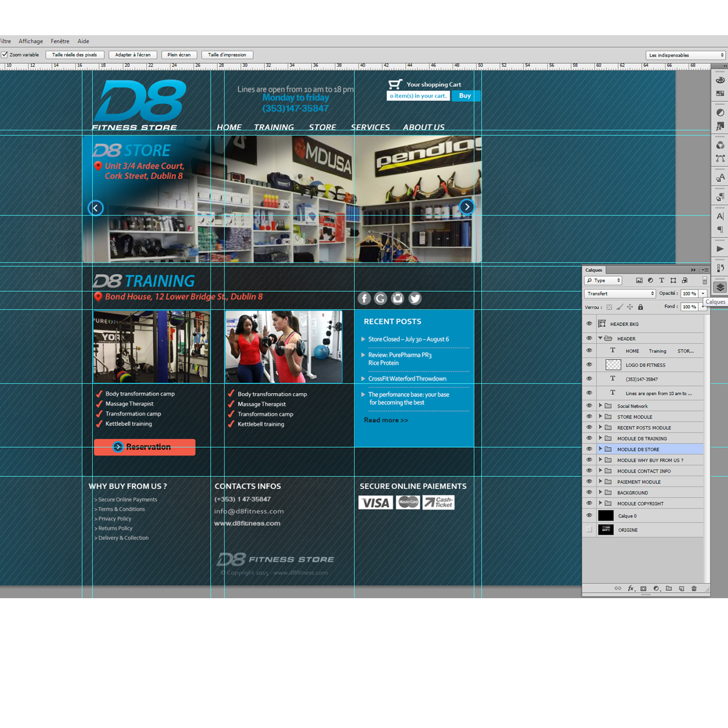Viewport: 728px width, 728px height.
Task: Expand the MODULE D8 TRAINING group
Action: tap(601, 438)
